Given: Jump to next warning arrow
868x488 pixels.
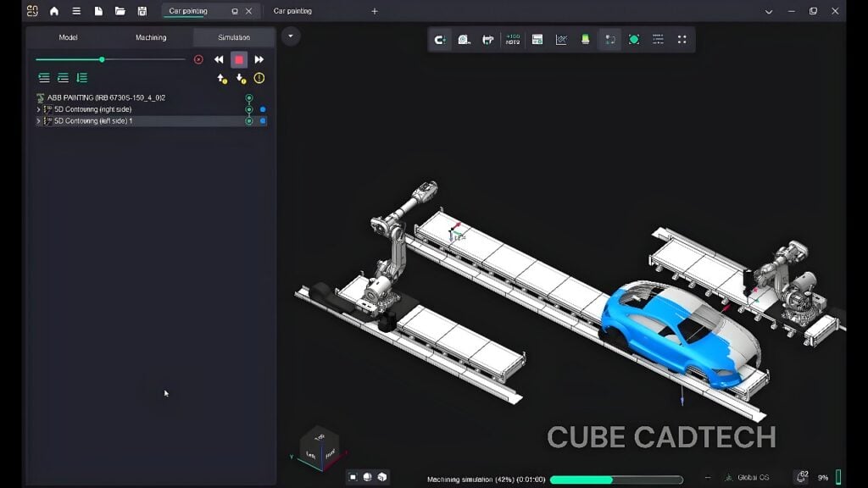Looking at the screenshot, I should [241, 79].
